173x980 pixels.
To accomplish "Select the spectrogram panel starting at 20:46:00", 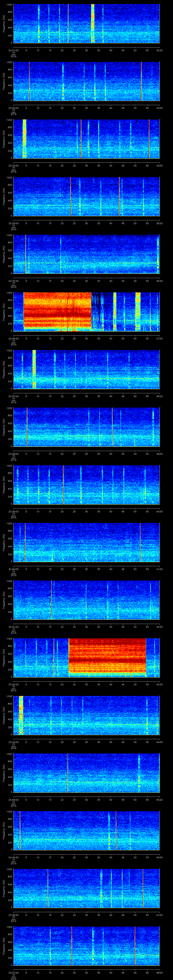I will pos(86,888).
